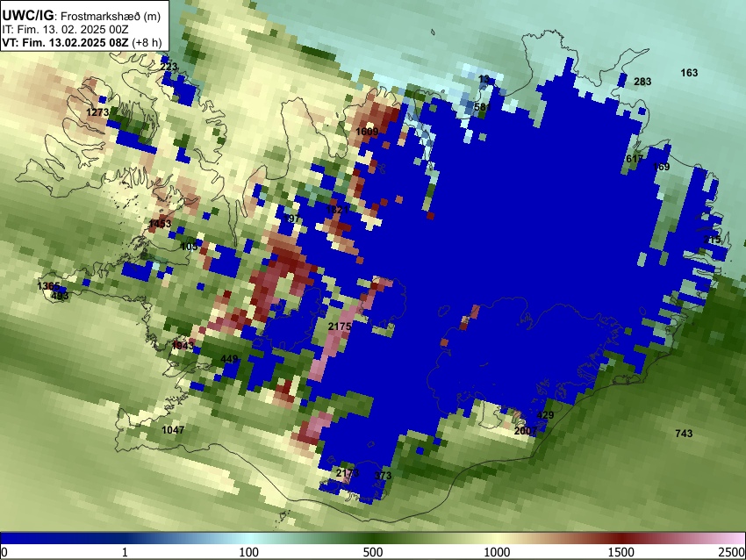Pick the dark red band on the color scale
Image resolution: width=746 pixels, height=560 pixels.
(620, 538)
